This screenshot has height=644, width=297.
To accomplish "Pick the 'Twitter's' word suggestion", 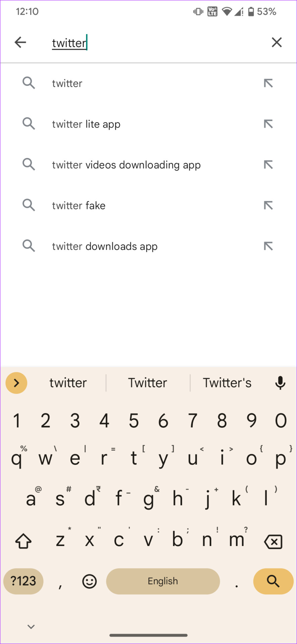I will coord(227,383).
